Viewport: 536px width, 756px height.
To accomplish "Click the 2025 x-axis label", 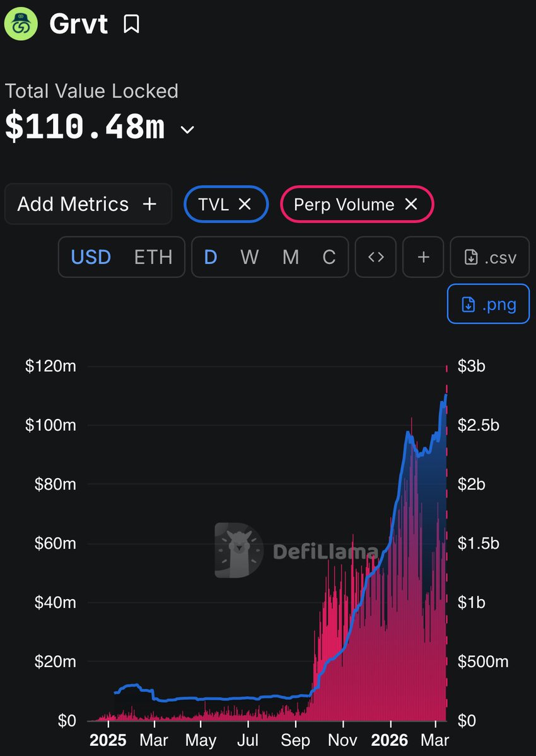I will (108, 739).
